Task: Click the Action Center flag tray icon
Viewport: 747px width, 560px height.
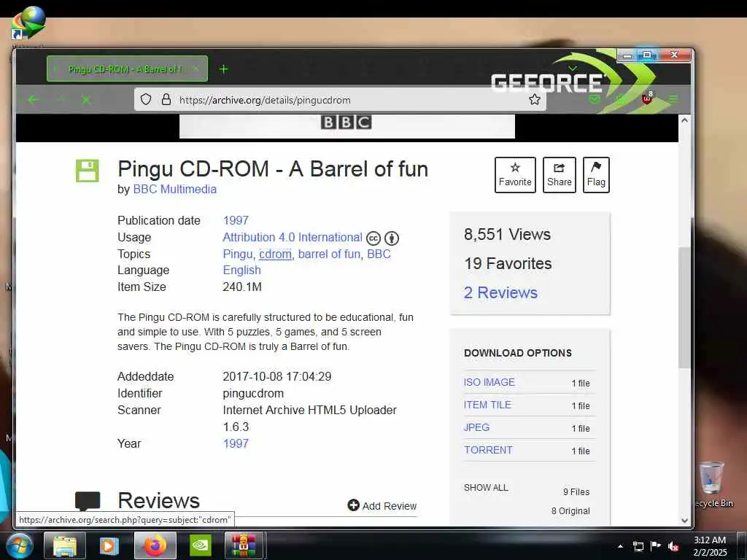Action: point(656,545)
